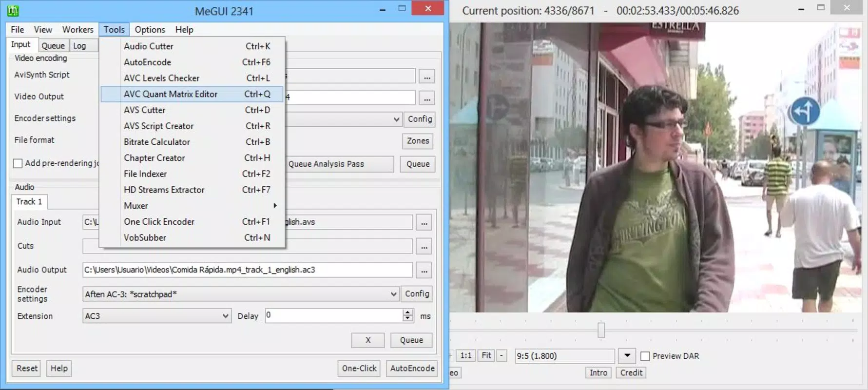The image size is (868, 390).
Task: Click the Reset button
Action: click(x=27, y=369)
